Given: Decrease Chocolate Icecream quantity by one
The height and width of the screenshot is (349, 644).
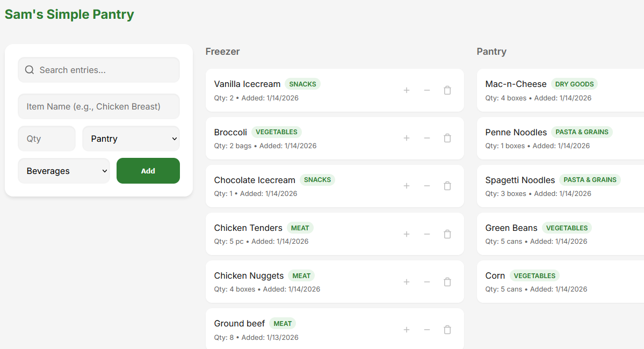Looking at the screenshot, I should pos(427,186).
